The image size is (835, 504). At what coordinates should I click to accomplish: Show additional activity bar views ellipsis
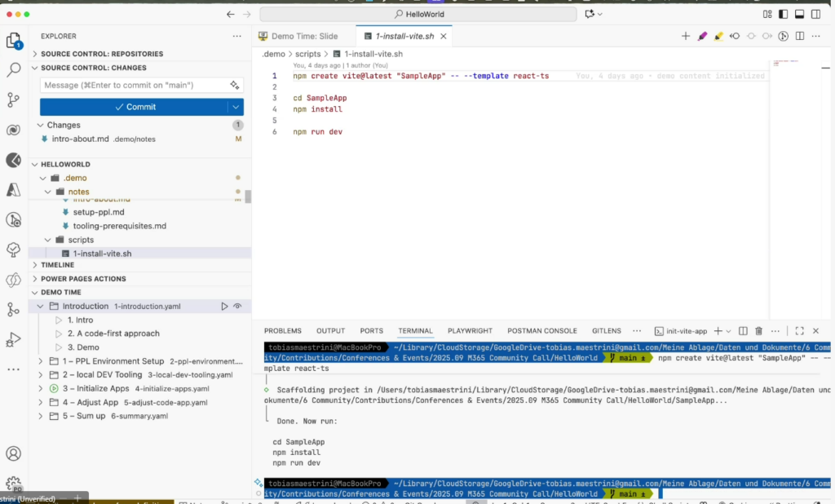click(13, 369)
